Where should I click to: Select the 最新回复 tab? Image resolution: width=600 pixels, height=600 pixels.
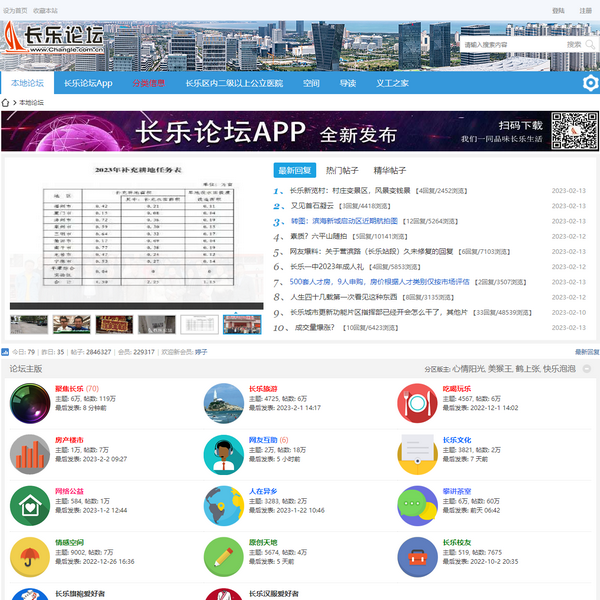tap(294, 170)
